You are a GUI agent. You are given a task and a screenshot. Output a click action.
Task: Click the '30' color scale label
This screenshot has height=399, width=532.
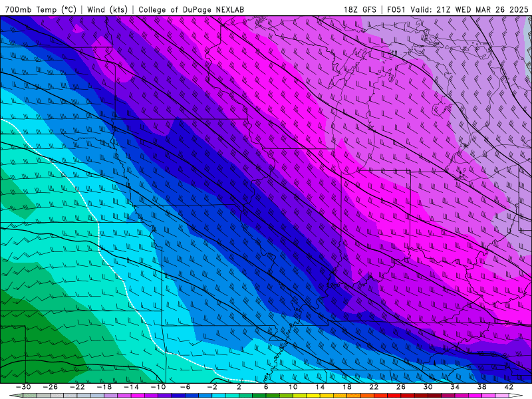[428, 387]
